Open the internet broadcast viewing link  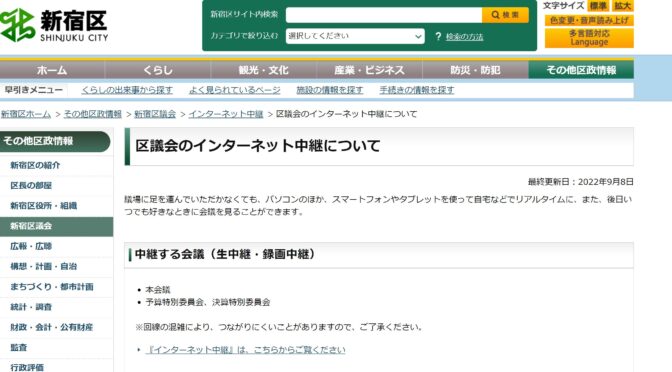[x=245, y=350]
